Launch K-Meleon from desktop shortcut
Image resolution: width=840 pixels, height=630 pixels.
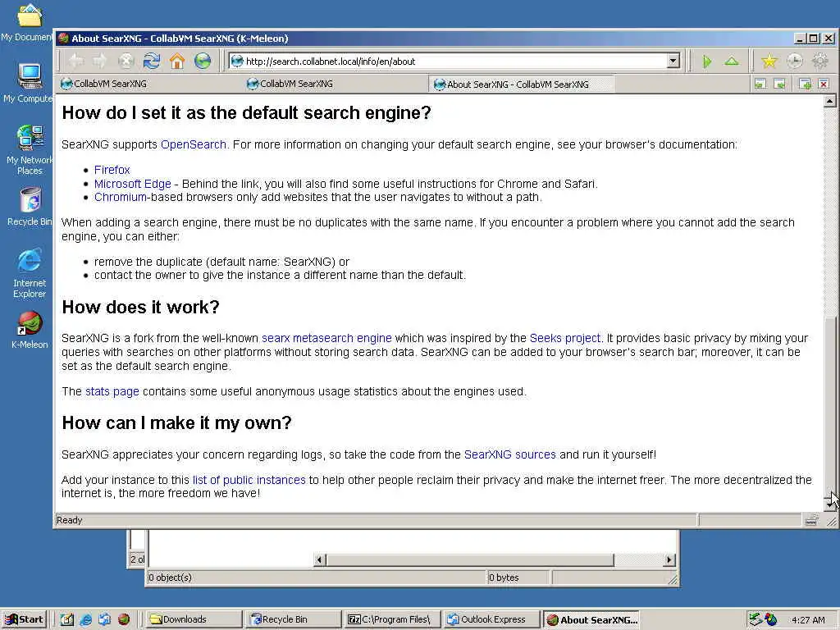(x=30, y=331)
